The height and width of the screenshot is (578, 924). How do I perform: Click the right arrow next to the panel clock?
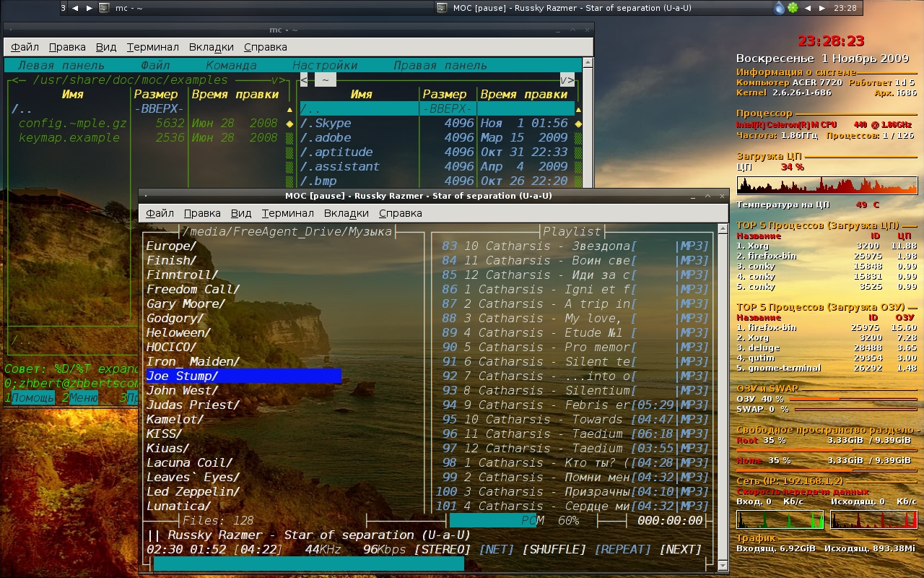(x=822, y=8)
